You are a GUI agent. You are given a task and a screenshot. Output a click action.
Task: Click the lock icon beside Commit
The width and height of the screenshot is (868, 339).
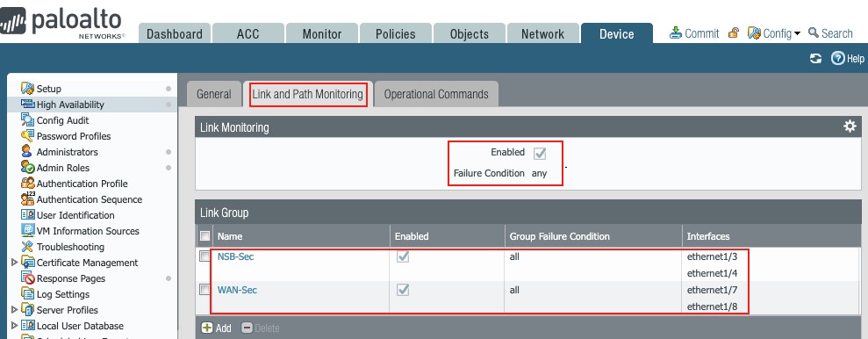pyautogui.click(x=734, y=32)
